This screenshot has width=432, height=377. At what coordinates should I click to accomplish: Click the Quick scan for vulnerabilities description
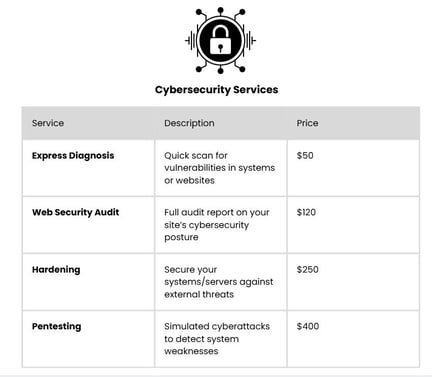(220, 168)
